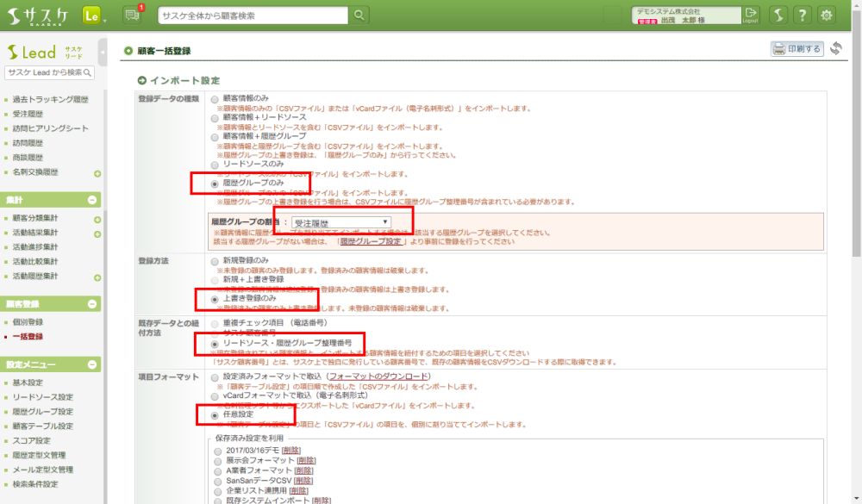Click the page vertical scrollbar
This screenshot has height=504, width=862.
click(857, 132)
